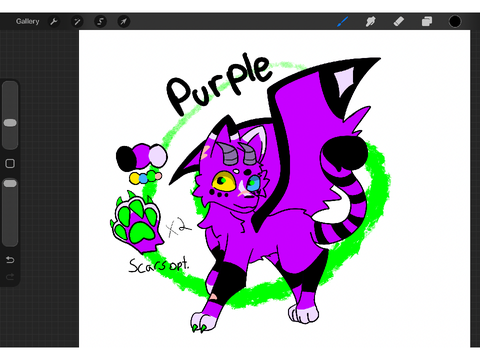
Task: Click the brush opacity slider handle
Action: (10, 184)
